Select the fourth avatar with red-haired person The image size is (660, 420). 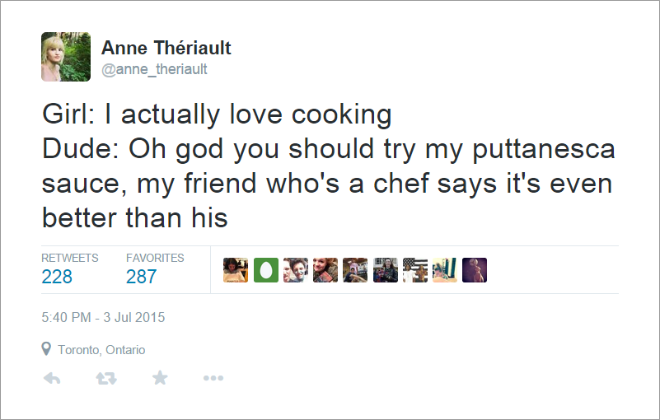tap(325, 270)
